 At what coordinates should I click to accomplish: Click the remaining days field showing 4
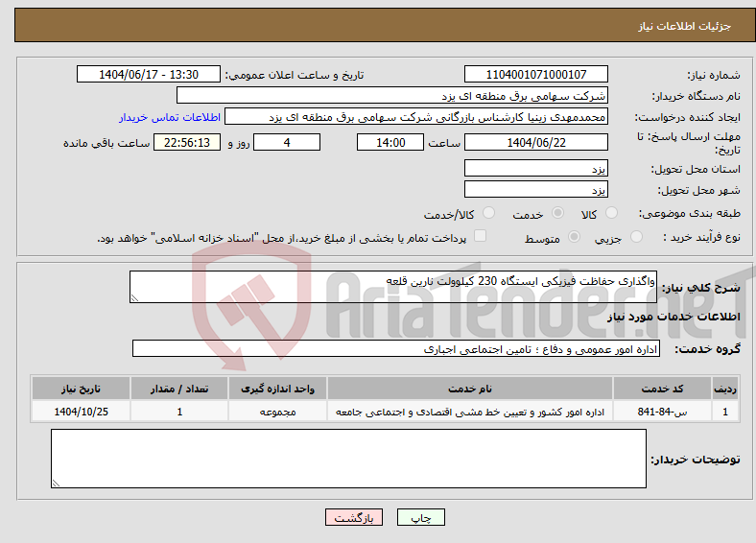287,142
